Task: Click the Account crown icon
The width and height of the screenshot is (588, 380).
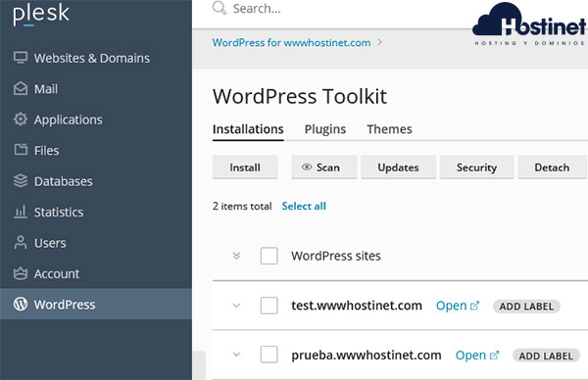Action: tap(21, 273)
